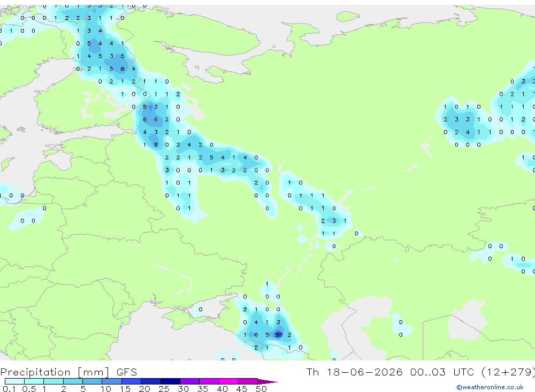
Task: Pick the 35–40 mm violet legend swatch
Action: click(209, 381)
